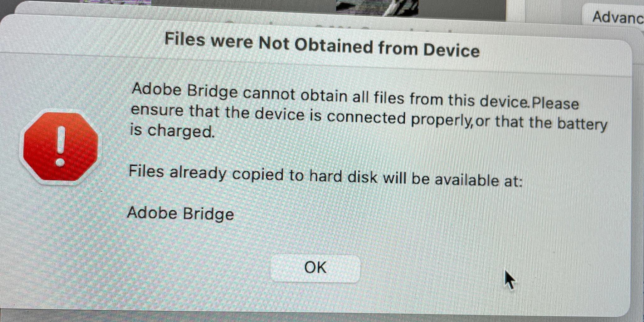Dismiss the error dialog with OK
Image resolution: width=644 pixels, height=322 pixels.
tap(315, 268)
